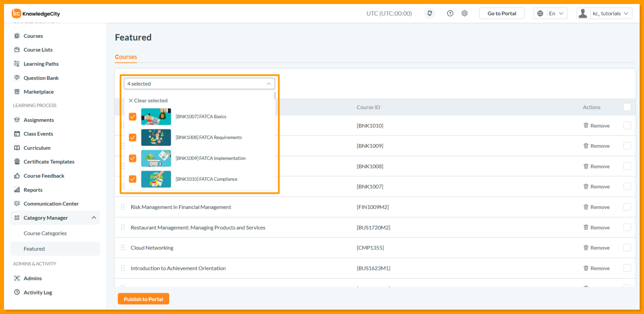Screen dimensions: 644x314
Task: Select the Courses tab under Featured
Action: (126, 57)
